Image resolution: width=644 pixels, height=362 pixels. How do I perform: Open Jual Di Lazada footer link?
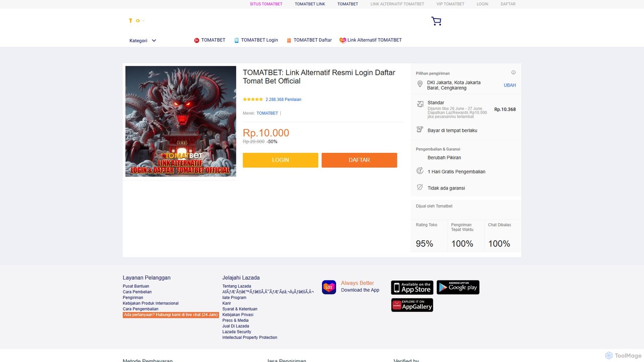(x=236, y=326)
